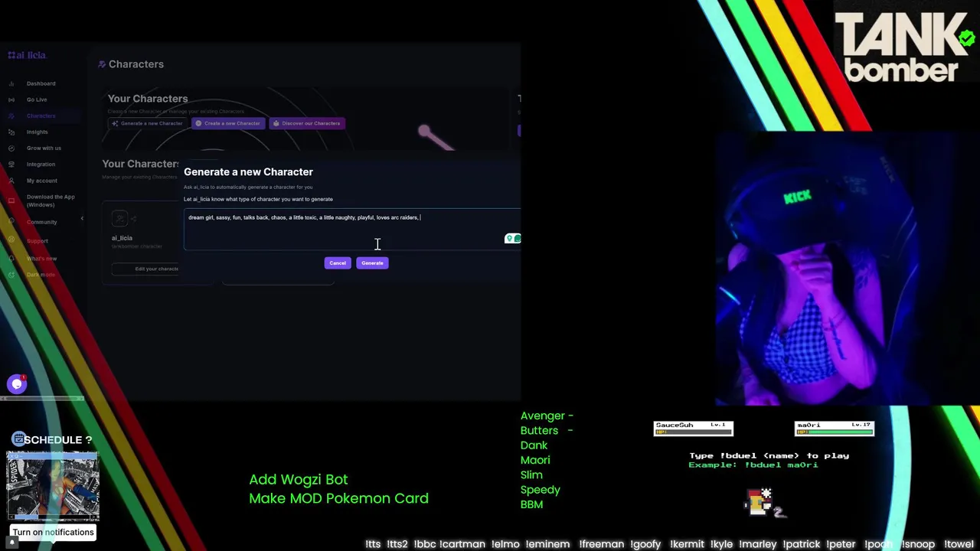Click 'Maori' in the name list

pos(535,460)
